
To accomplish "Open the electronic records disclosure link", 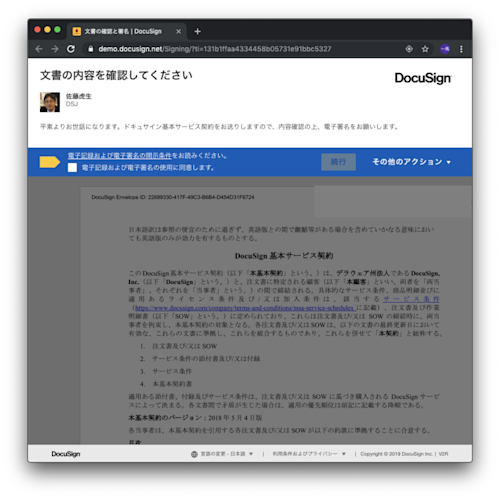I will pos(120,156).
